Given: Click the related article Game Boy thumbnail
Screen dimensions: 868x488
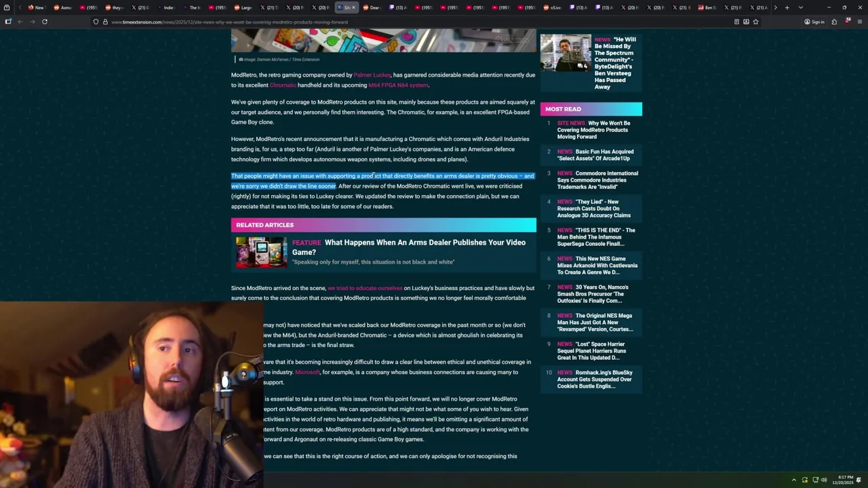Looking at the screenshot, I should (x=261, y=252).
